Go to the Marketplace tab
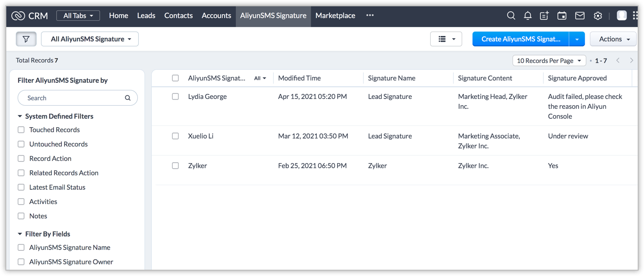Viewport: 644px width, 276px height. [335, 16]
